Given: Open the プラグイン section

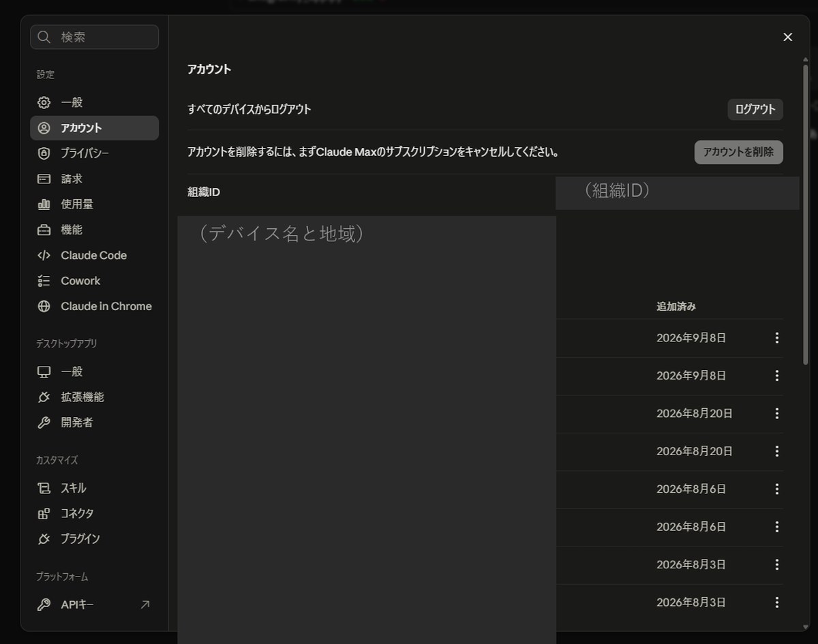Looking at the screenshot, I should 94,538.
